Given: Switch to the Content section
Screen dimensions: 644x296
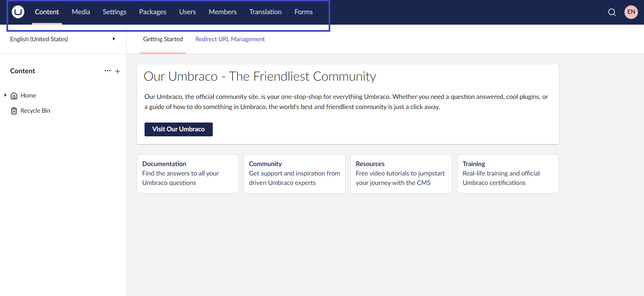Looking at the screenshot, I should click(x=47, y=12).
